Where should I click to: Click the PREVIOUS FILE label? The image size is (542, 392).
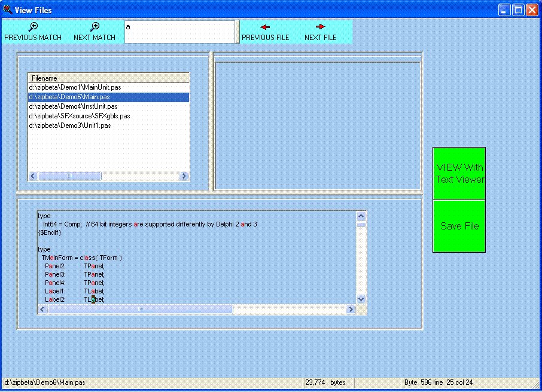tap(265, 37)
